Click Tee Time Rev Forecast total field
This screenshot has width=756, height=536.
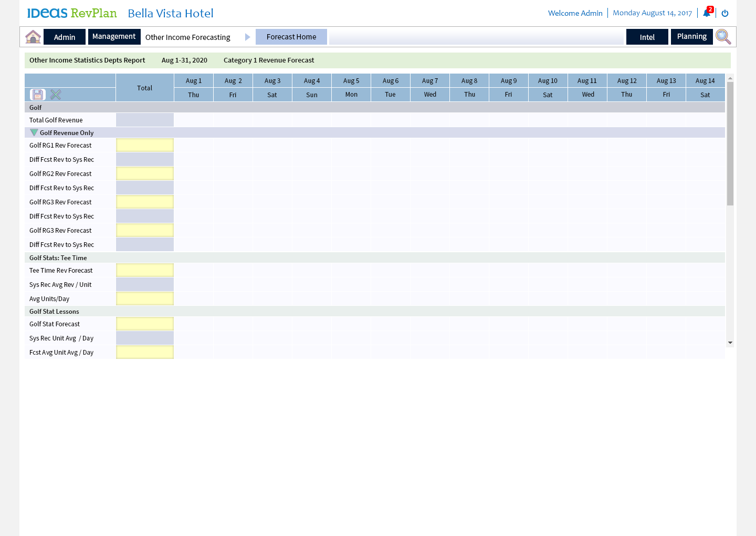(x=145, y=270)
